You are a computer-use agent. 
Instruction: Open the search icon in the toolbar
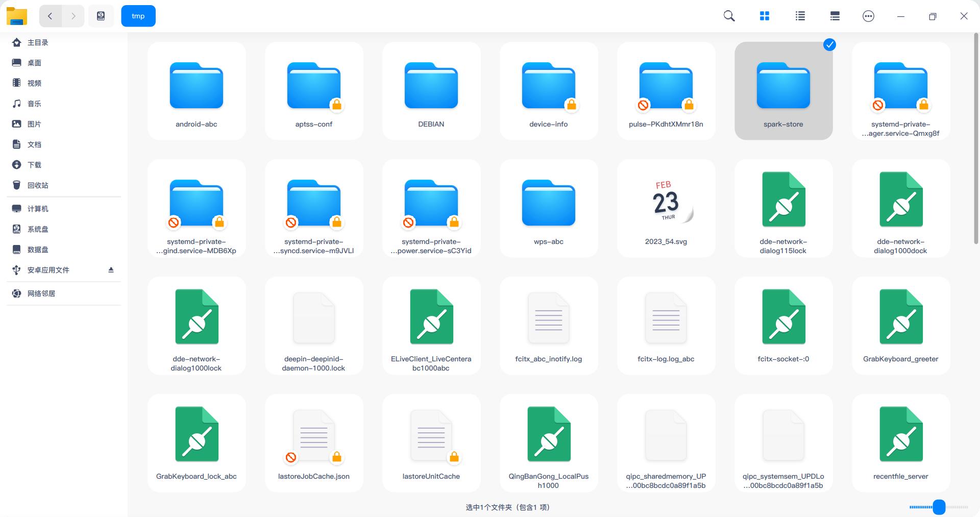point(729,16)
